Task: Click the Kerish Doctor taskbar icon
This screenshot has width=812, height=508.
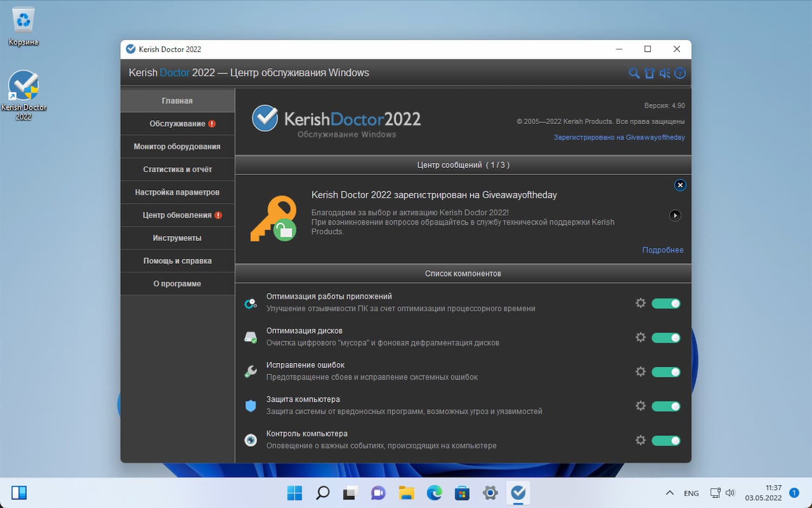Action: 518,493
